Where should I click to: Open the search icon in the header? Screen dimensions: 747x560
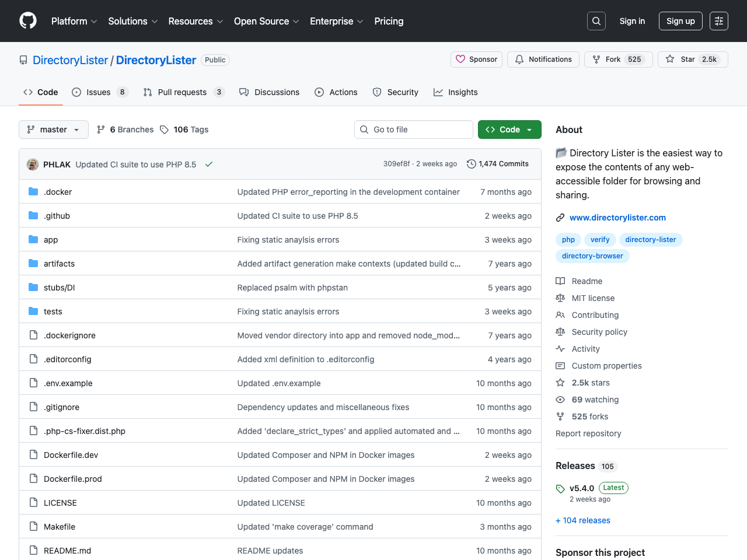pyautogui.click(x=596, y=20)
